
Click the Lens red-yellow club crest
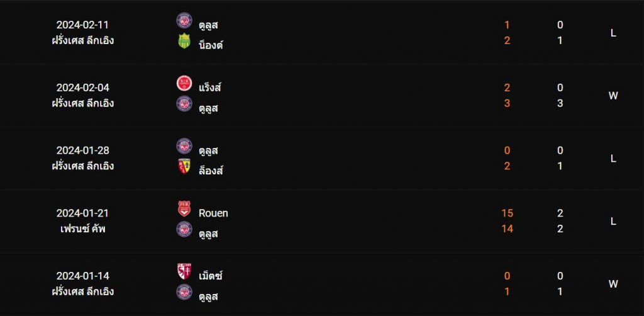[184, 166]
